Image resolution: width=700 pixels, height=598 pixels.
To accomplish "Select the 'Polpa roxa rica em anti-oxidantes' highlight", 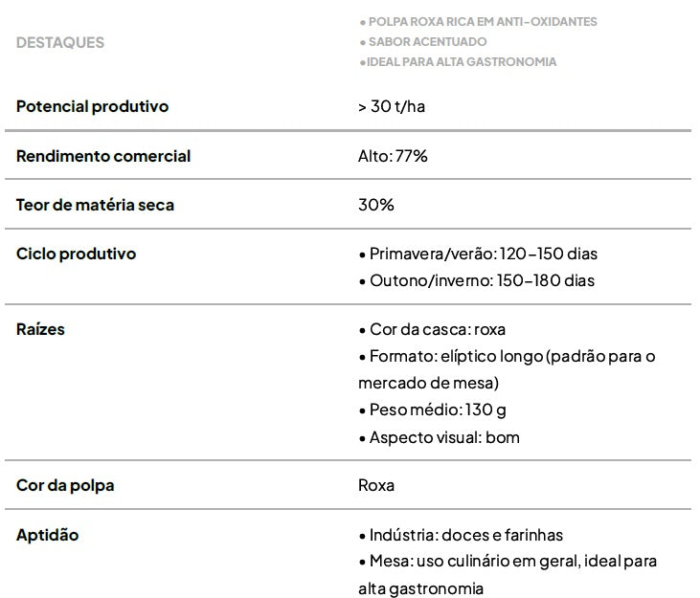I will point(478,21).
